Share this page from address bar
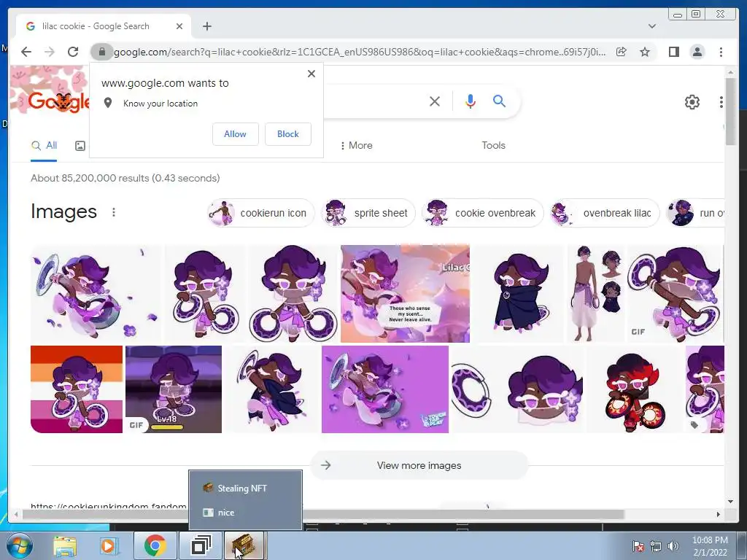The height and width of the screenshot is (560, 747). pyautogui.click(x=622, y=52)
